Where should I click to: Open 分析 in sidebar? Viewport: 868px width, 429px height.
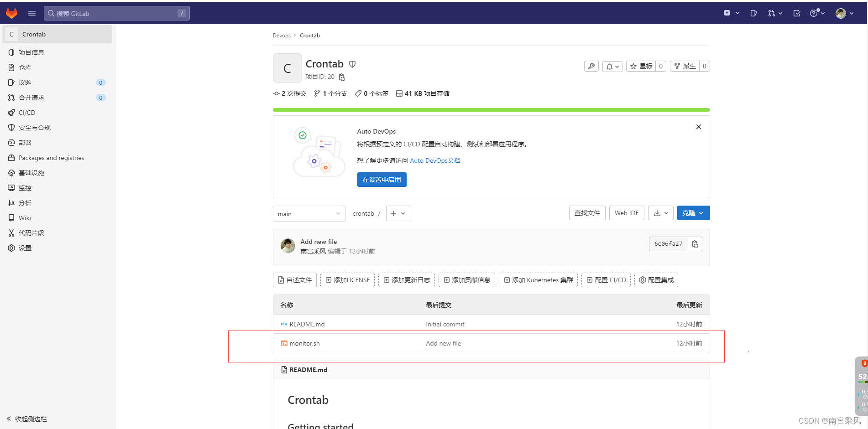(57, 203)
